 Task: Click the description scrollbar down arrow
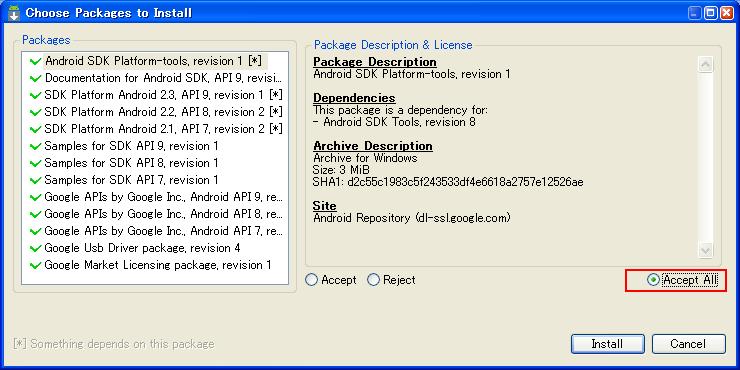tap(706, 250)
